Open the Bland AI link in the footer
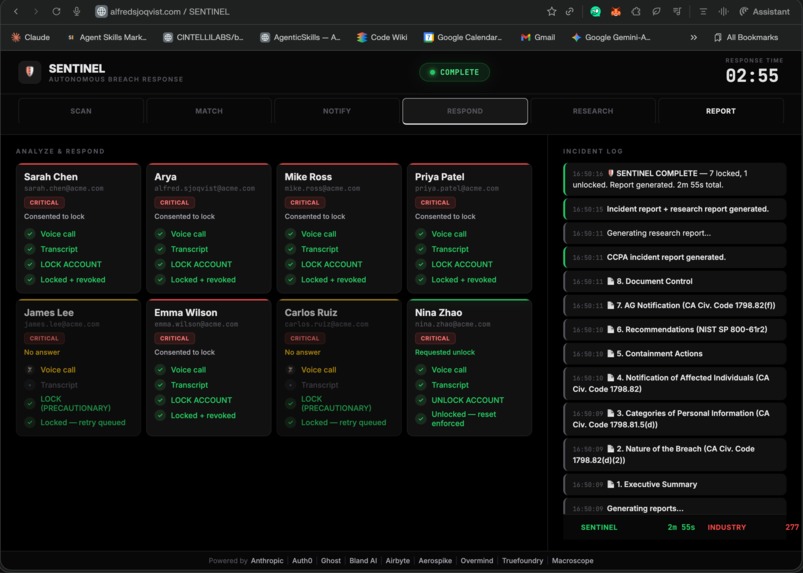The width and height of the screenshot is (803, 573). pyautogui.click(x=363, y=561)
